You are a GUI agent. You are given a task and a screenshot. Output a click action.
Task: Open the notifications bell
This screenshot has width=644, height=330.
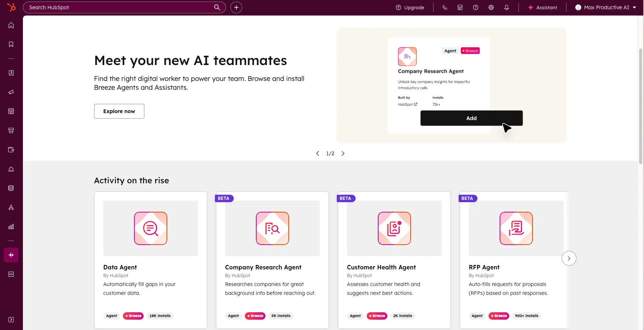click(x=507, y=7)
